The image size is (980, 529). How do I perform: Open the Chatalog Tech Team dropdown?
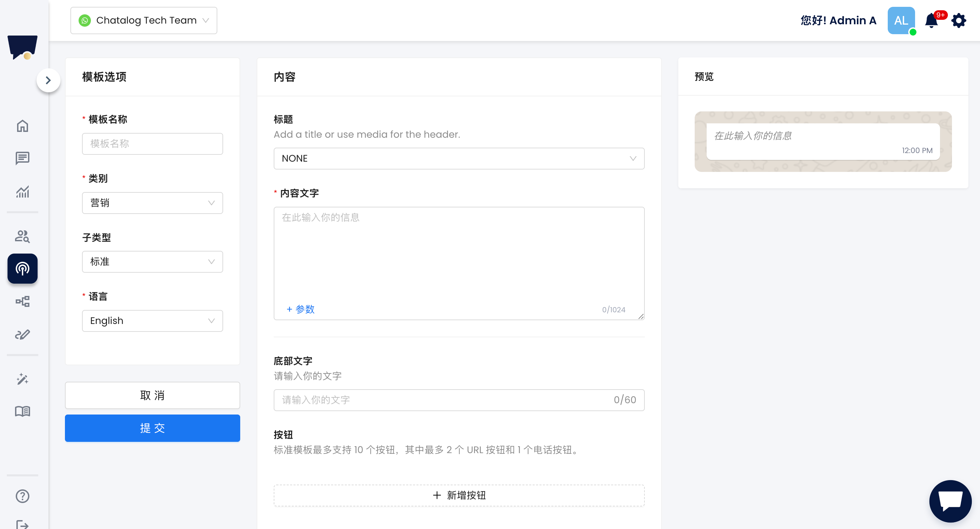click(x=144, y=21)
